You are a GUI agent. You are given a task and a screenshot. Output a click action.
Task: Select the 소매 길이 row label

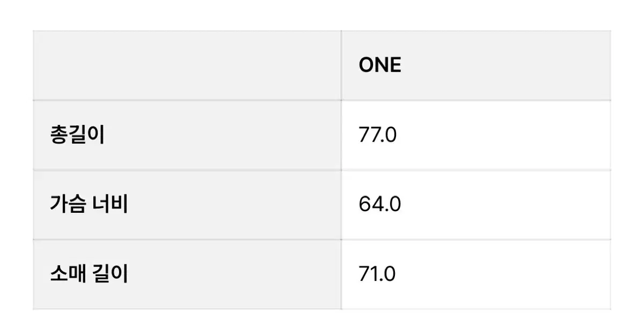coord(89,274)
